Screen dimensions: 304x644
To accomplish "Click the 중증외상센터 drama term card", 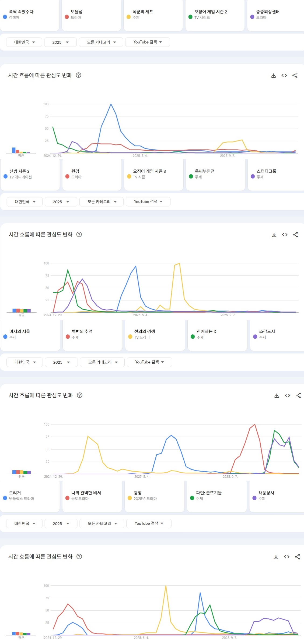I will [x=275, y=15].
